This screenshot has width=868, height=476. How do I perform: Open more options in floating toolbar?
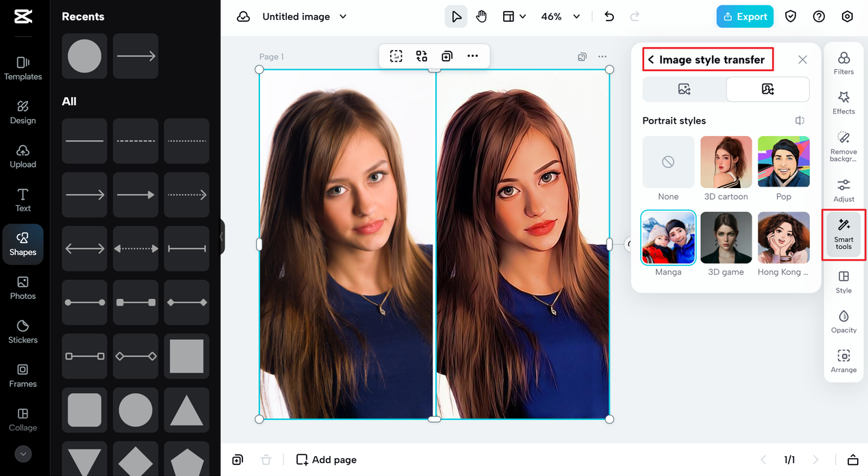point(472,56)
